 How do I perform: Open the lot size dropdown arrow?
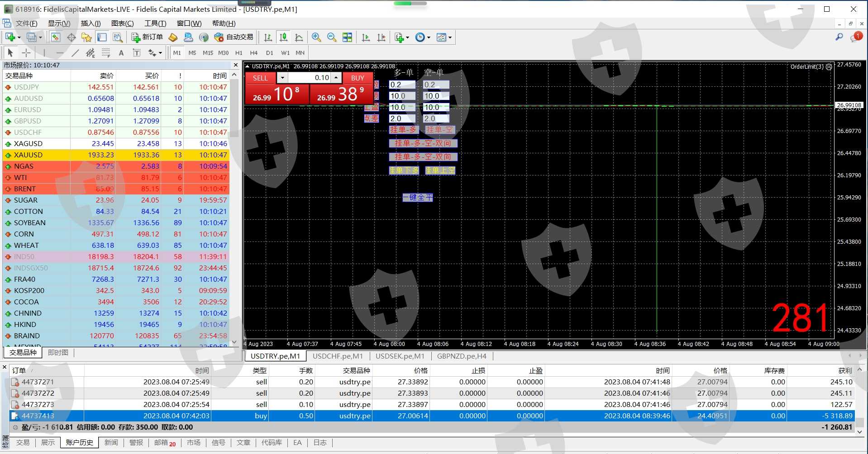(282, 78)
